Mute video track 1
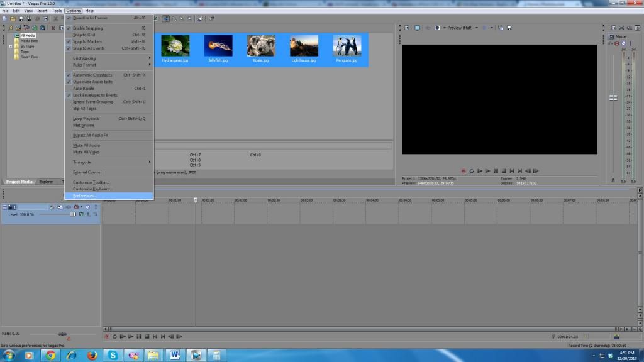This screenshot has height=362, width=644. 87,207
